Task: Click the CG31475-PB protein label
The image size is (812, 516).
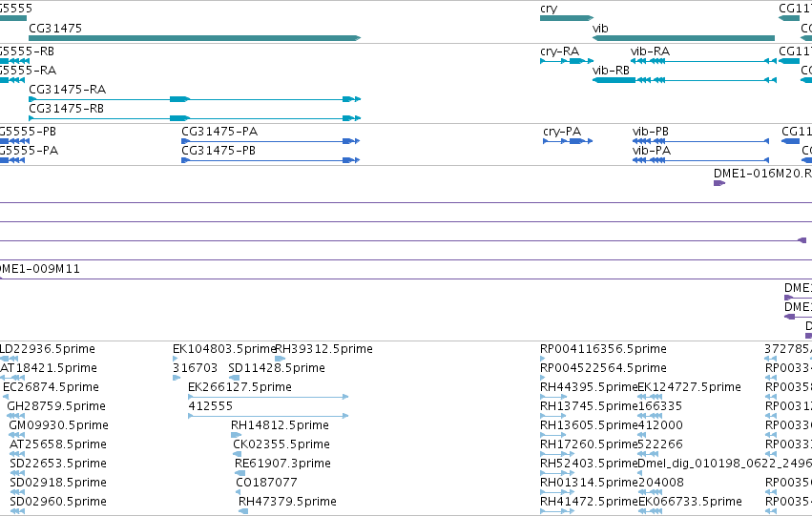Action: (219, 151)
